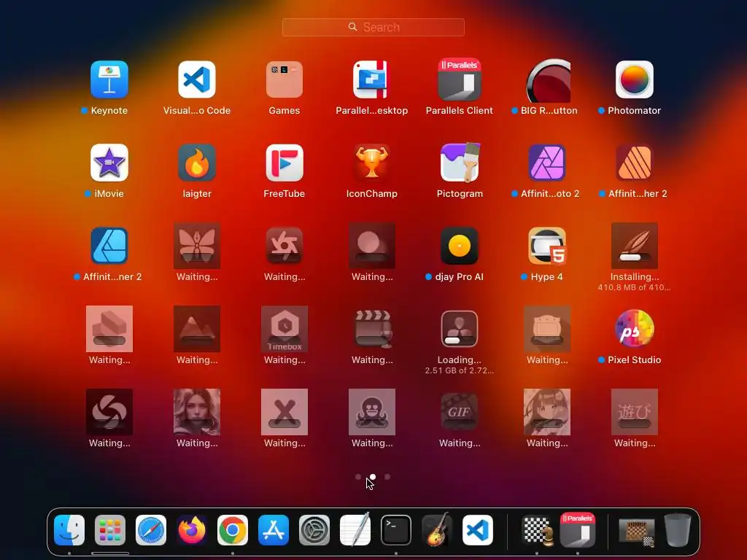
Task: Click the waiting anime girl app icon
Action: pyautogui.click(x=547, y=412)
